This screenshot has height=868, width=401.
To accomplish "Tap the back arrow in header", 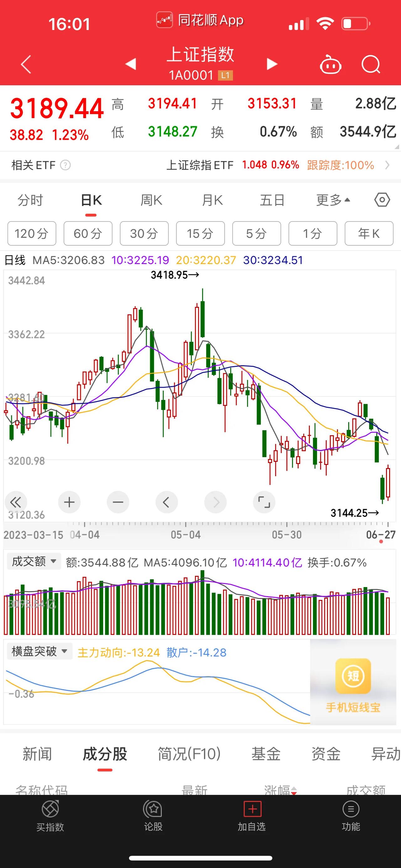I will point(26,64).
